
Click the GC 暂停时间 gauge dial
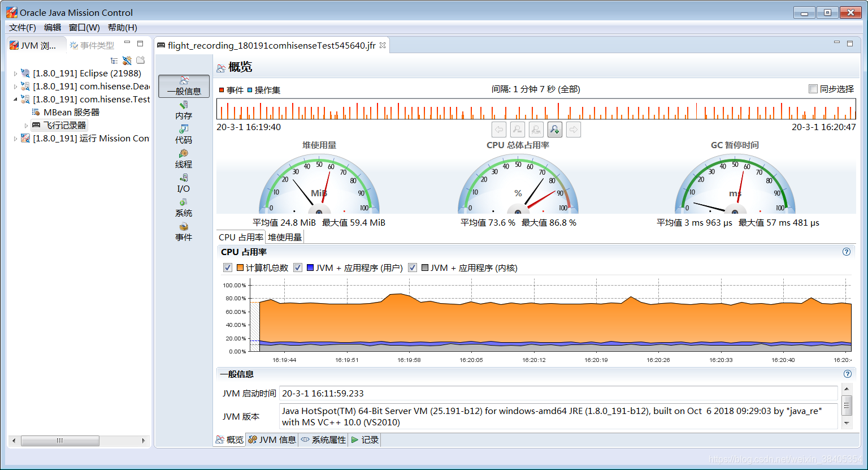click(x=735, y=183)
